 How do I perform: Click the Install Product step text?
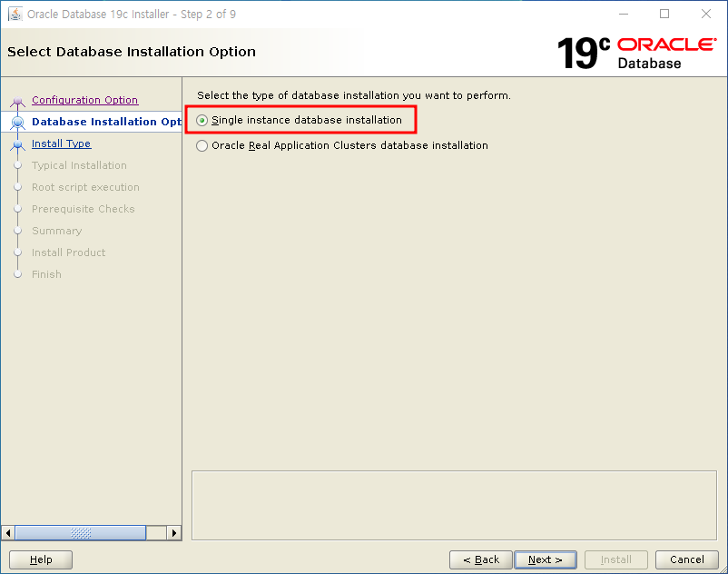68,252
